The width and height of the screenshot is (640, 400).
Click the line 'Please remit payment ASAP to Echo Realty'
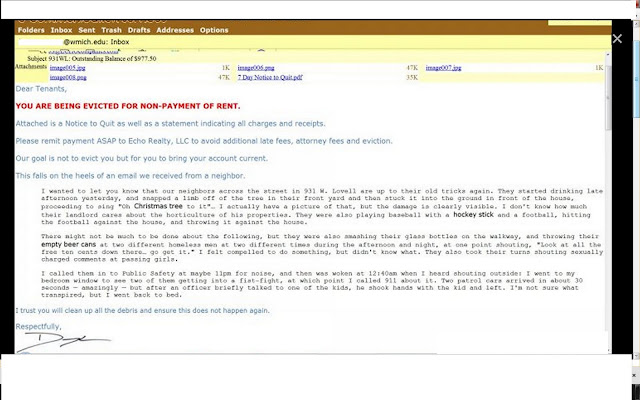point(204,141)
